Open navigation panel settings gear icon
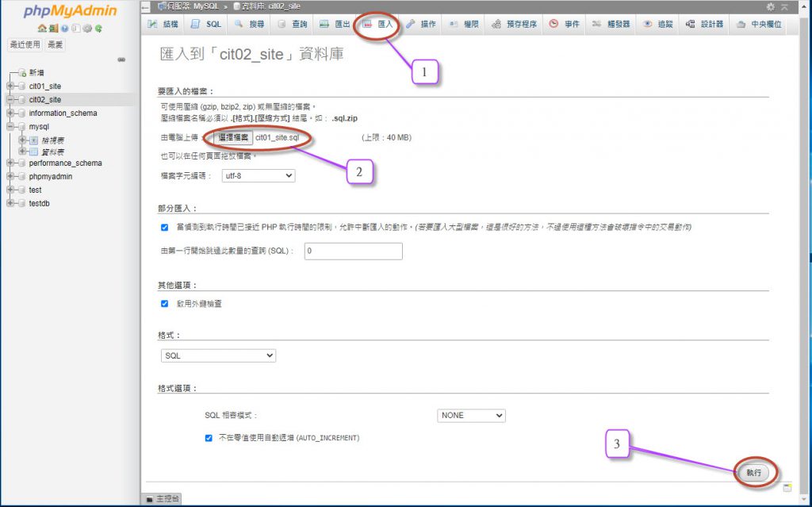The width and height of the screenshot is (812, 507). coord(87,29)
